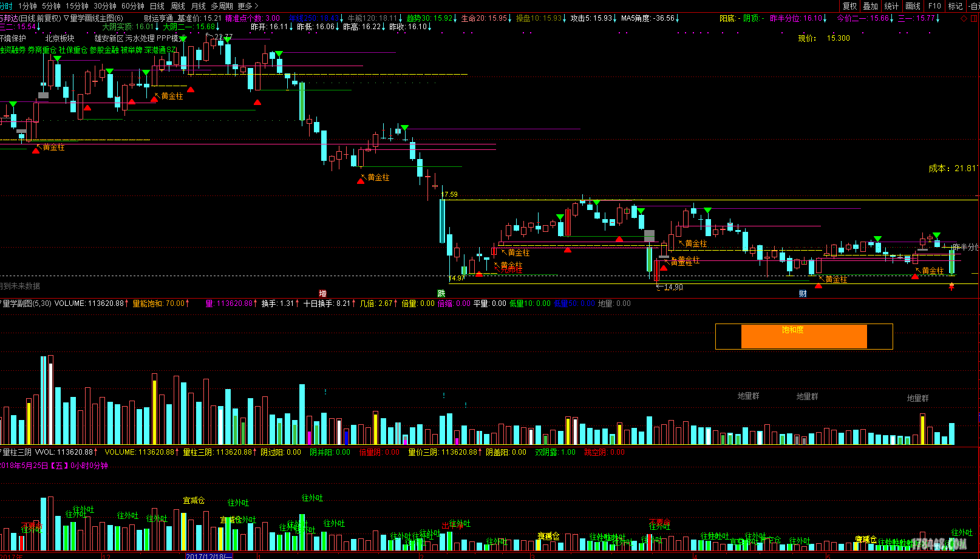Image resolution: width=980 pixels, height=559 pixels.
Task: Click the 几倍 2.67 readout
Action: (x=379, y=303)
